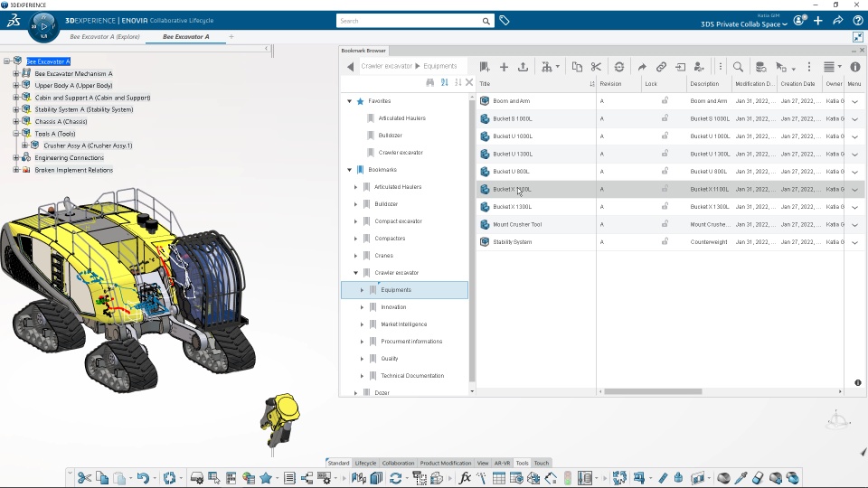Click the undo arrow in bottom action bar
The image size is (868, 488).
click(x=143, y=477)
